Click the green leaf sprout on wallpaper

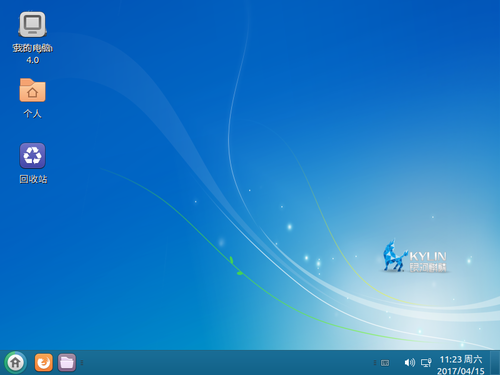coord(235,266)
